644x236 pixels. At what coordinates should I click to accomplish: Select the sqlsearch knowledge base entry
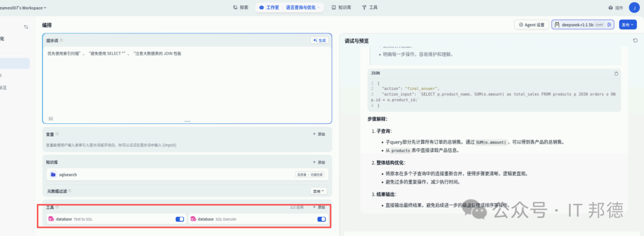pos(187,175)
